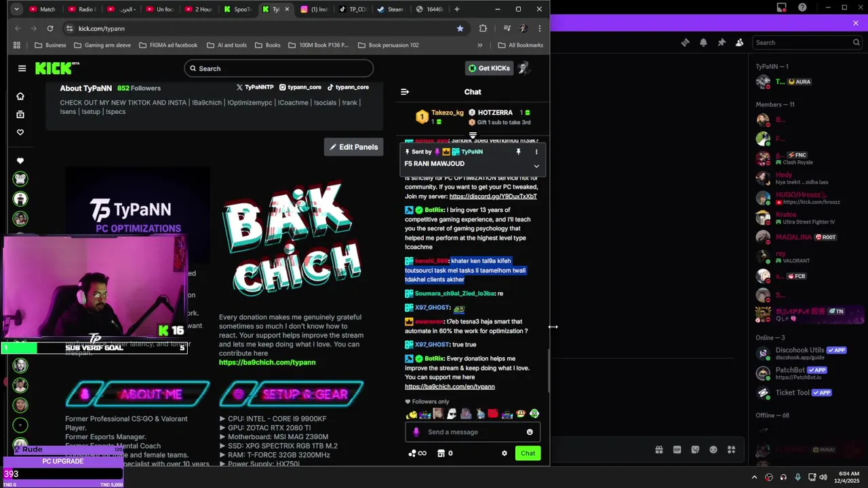Open Chrome tab search dropdown
868x488 pixels.
16,9
